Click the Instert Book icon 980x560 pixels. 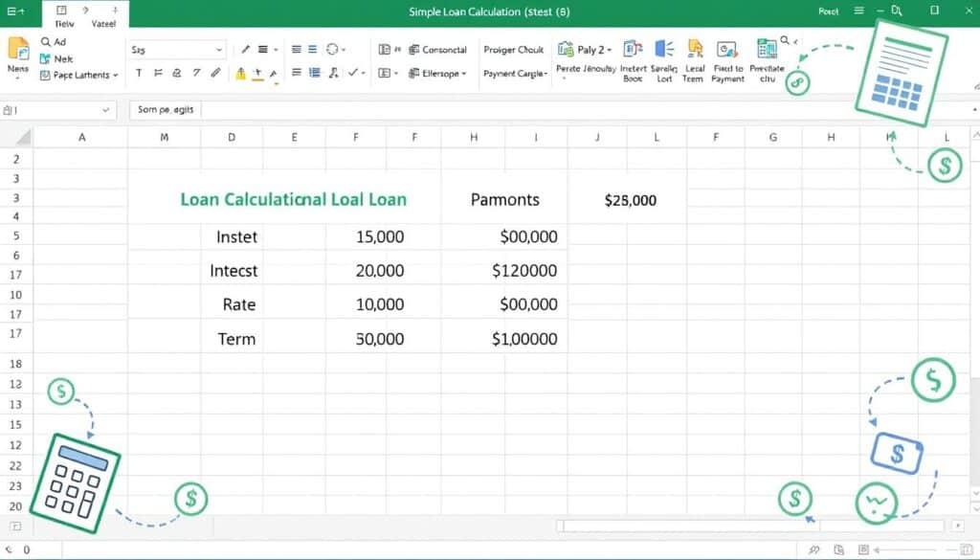pos(634,49)
